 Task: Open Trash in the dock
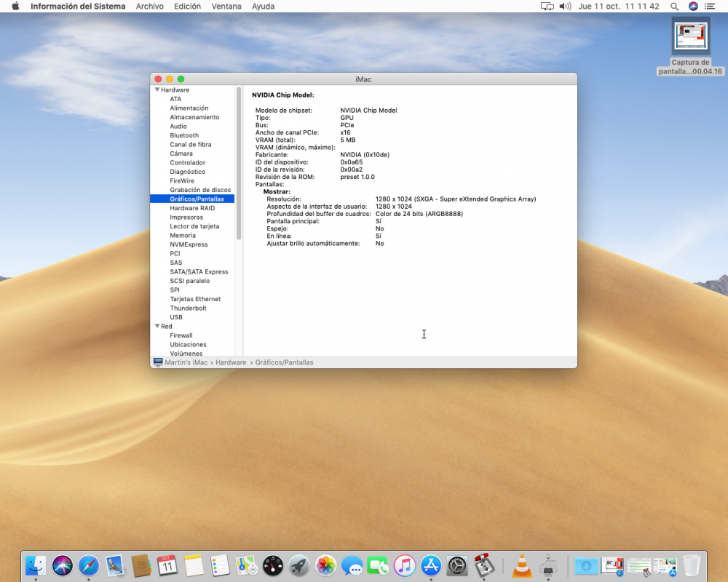pos(692,566)
